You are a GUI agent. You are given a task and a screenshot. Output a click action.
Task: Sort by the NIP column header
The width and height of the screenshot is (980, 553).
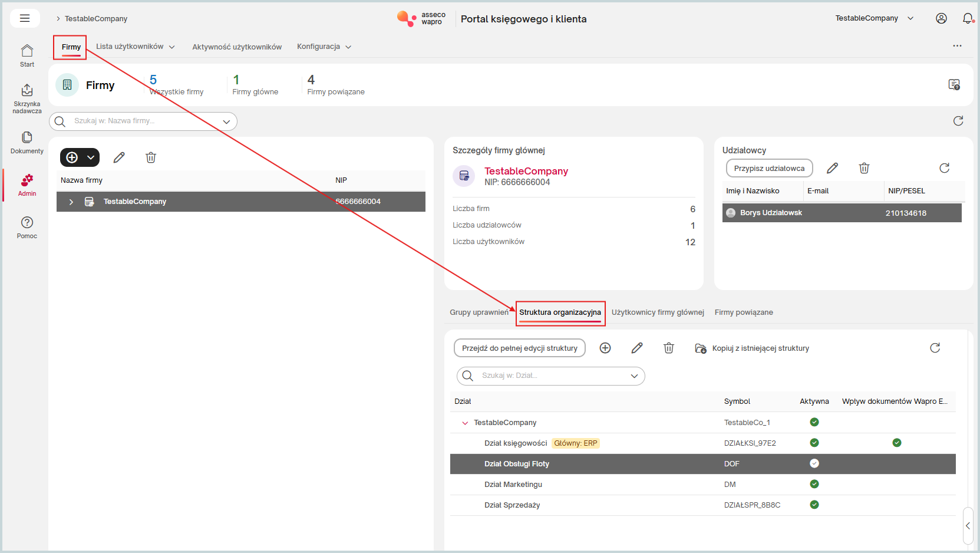[x=341, y=180]
